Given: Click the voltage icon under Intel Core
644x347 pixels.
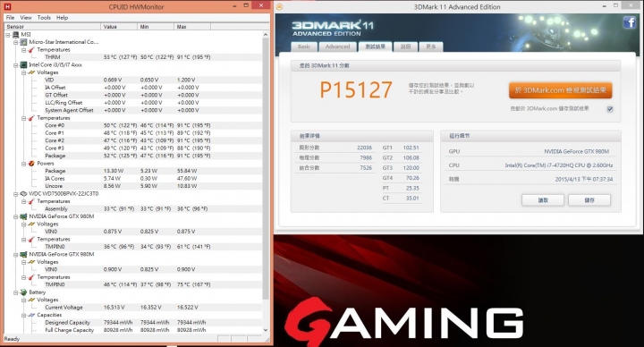Looking at the screenshot, I should (31, 72).
